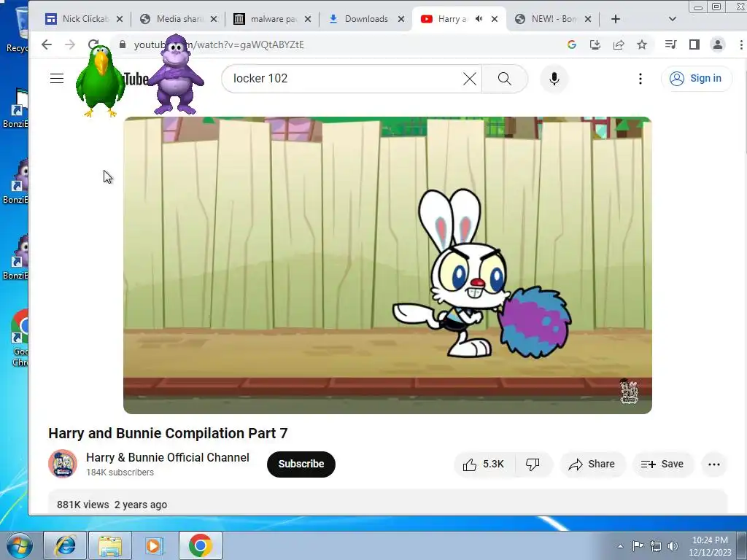The height and width of the screenshot is (560, 747).
Task: Click the video player to pause
Action: click(387, 265)
